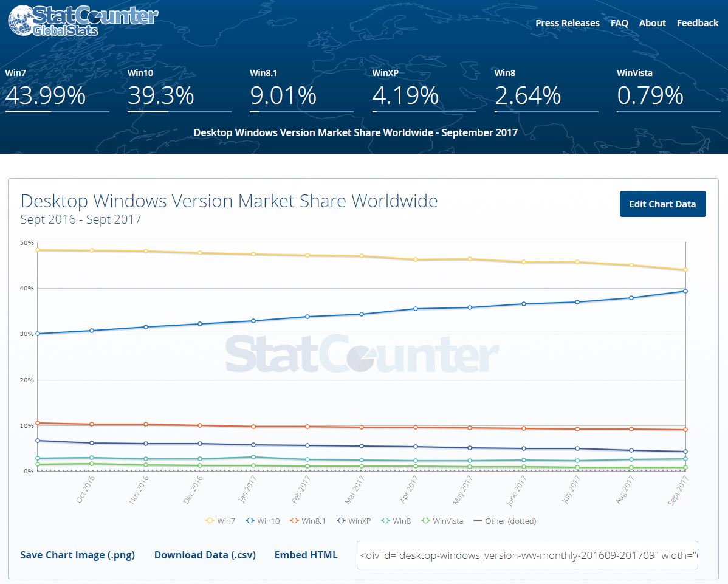
Task: Toggle the WinVista legend marker
Action: (426, 521)
